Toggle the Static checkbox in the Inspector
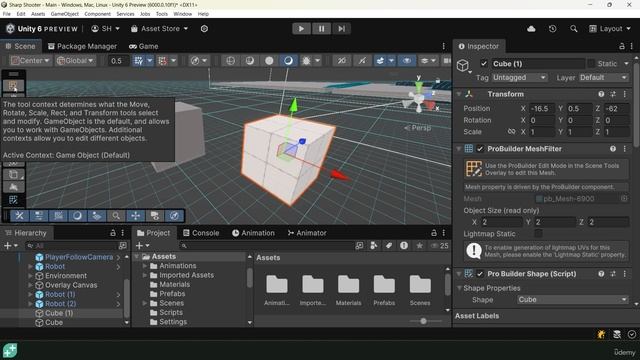640x360 pixels. click(591, 64)
